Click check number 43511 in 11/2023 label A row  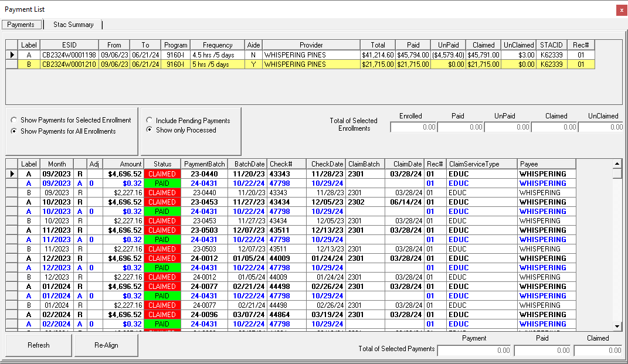[x=287, y=230]
